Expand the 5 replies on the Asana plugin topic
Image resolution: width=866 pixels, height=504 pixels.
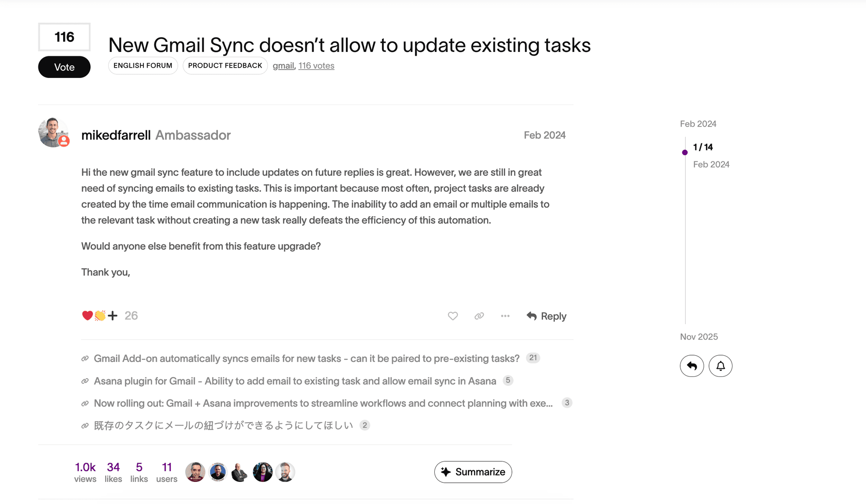[507, 380]
